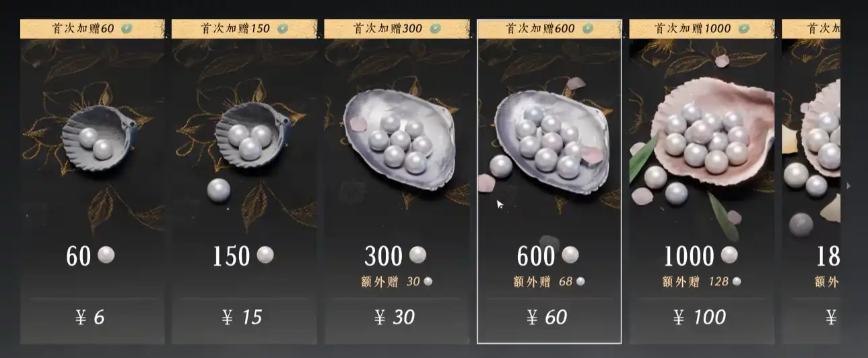Show more packages with right arrow
The image size is (868, 358).
tap(848, 185)
